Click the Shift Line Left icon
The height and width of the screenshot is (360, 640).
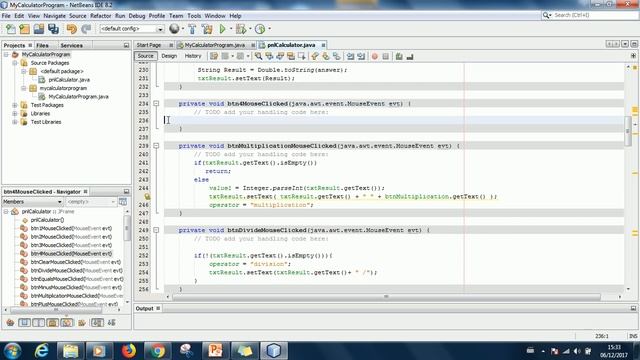pos(350,56)
